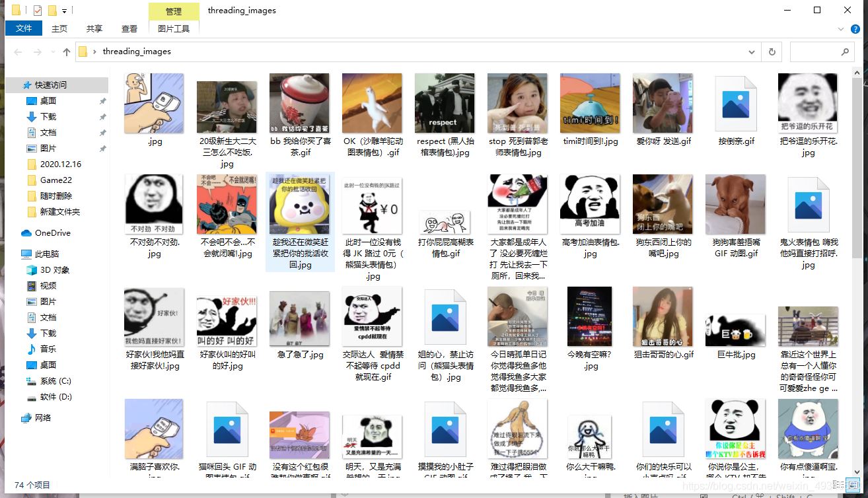Open the address bar history dropdown
Screen dimensions: 868x498
[752, 52]
